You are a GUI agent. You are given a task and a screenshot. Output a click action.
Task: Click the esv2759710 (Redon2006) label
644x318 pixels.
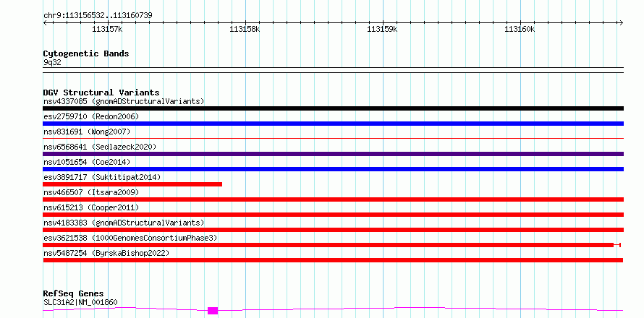91,116
